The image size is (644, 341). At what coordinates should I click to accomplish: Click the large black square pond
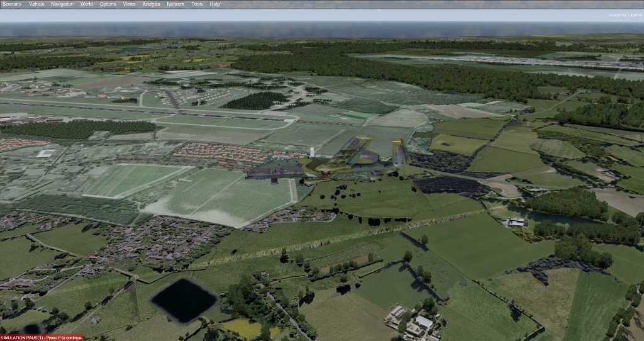184,299
